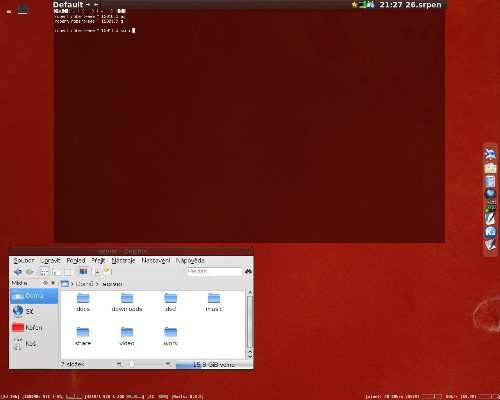The width and height of the screenshot is (500, 400).
Task: Open the downloads folder
Action: 127,303
